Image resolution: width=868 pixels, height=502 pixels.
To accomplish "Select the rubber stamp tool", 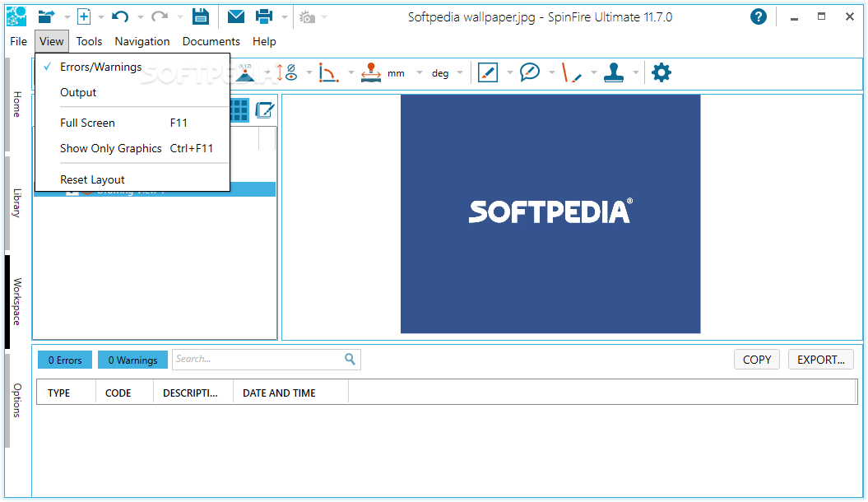I will (613, 72).
